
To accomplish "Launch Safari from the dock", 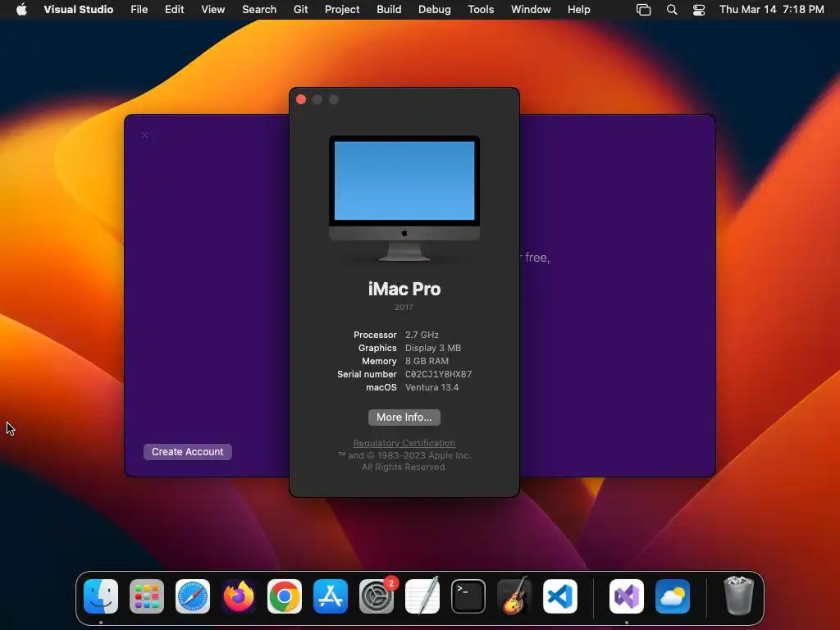I will [193, 596].
